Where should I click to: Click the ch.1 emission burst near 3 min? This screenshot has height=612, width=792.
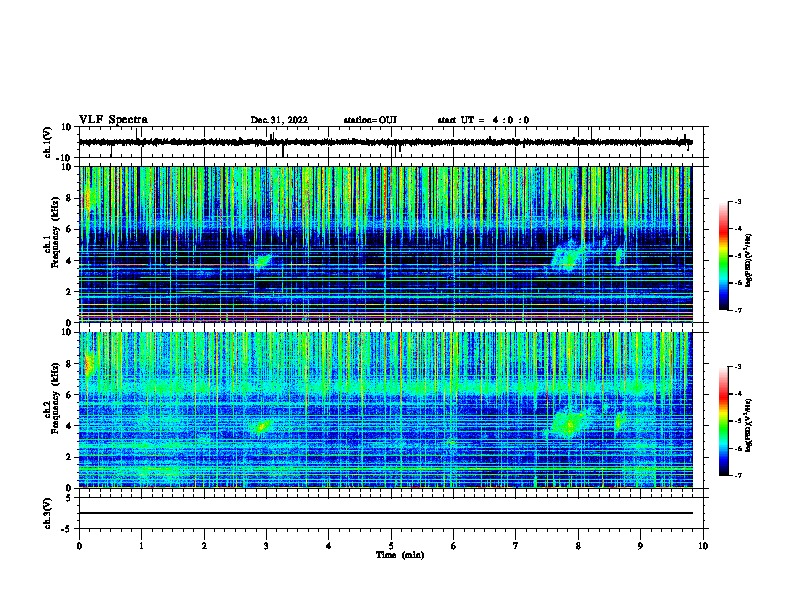pyautogui.click(x=262, y=261)
